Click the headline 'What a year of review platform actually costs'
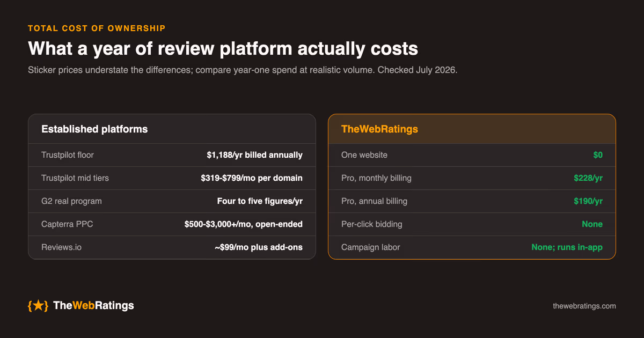The height and width of the screenshot is (338, 644). (223, 49)
